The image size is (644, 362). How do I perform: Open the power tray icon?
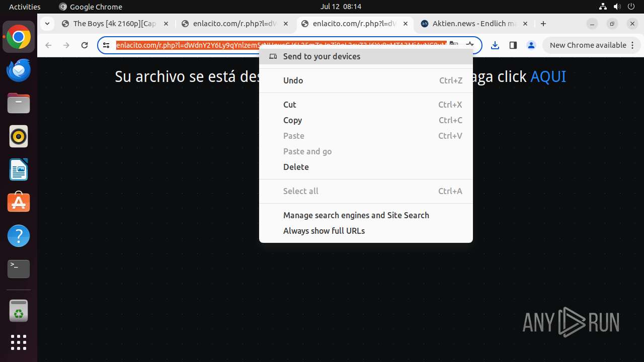(631, 7)
